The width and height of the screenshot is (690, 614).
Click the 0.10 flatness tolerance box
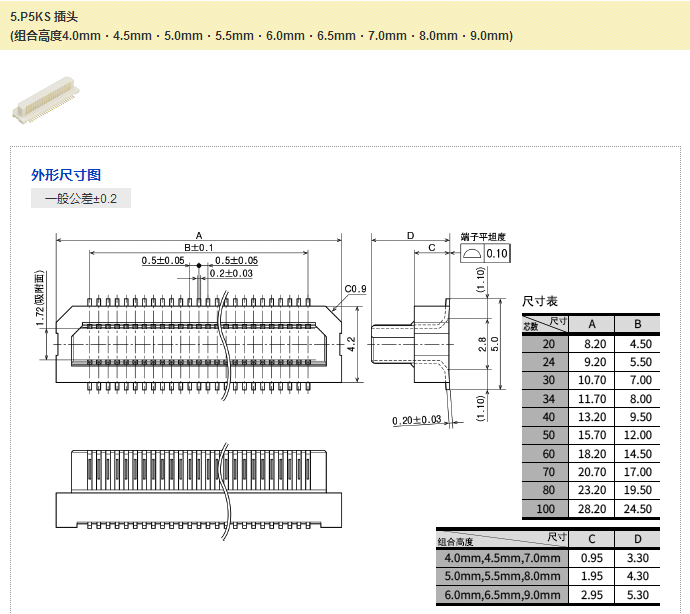497,254
